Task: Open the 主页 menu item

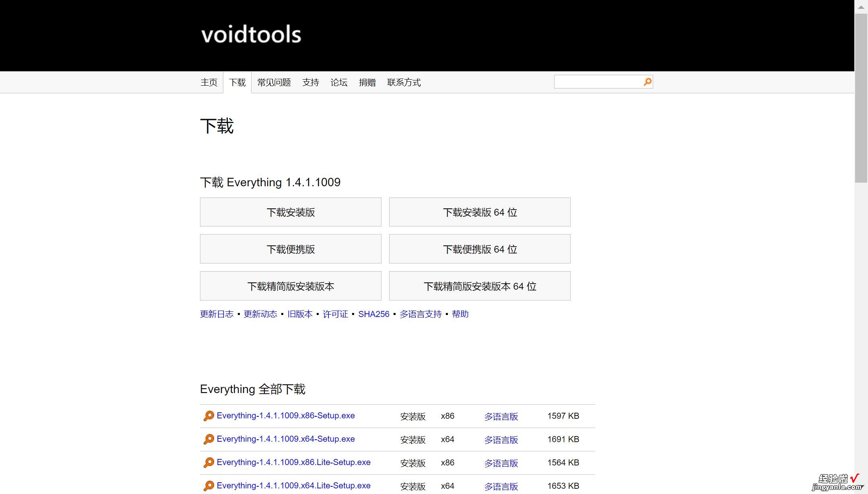Action: point(209,82)
